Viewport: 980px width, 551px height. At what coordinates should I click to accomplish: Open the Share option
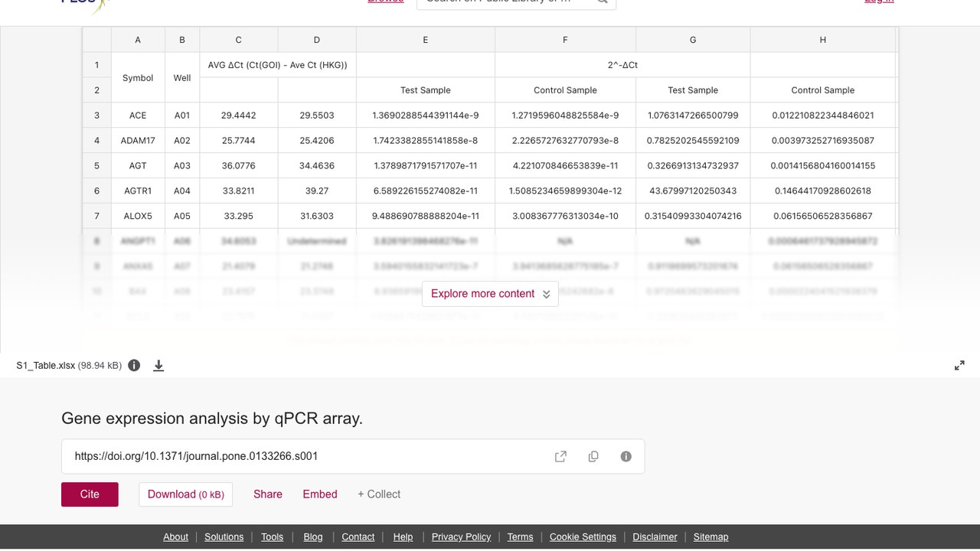click(268, 494)
